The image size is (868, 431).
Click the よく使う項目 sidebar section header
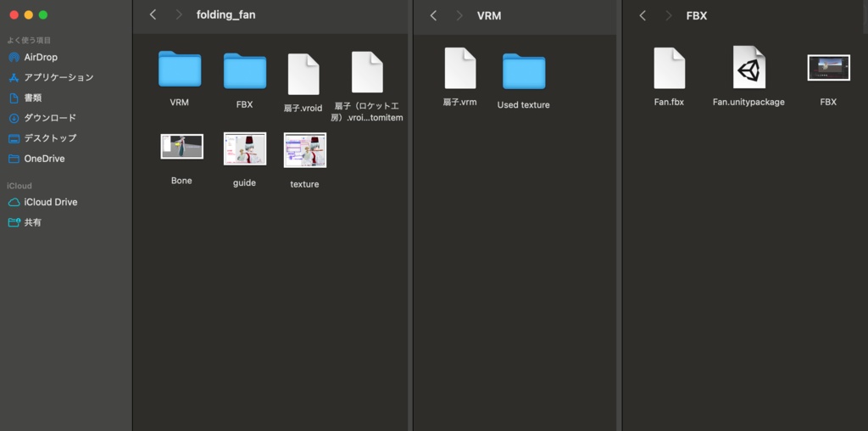point(29,40)
